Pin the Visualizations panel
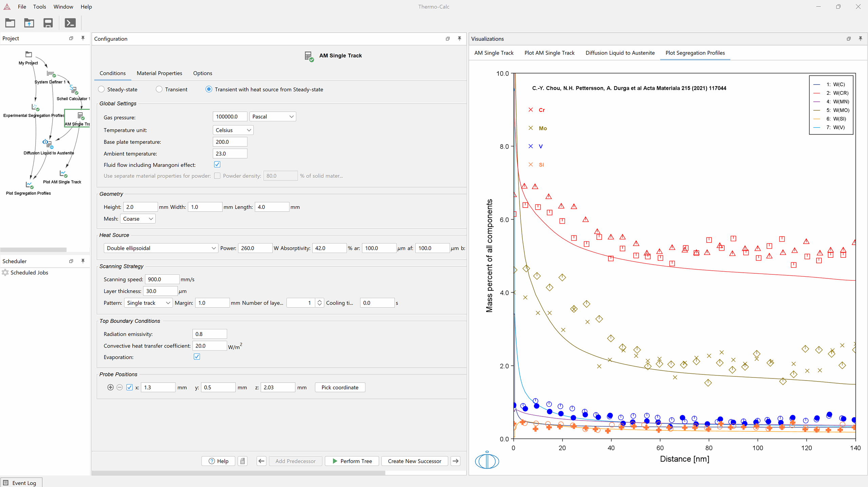This screenshot has width=868, height=487. click(860, 39)
